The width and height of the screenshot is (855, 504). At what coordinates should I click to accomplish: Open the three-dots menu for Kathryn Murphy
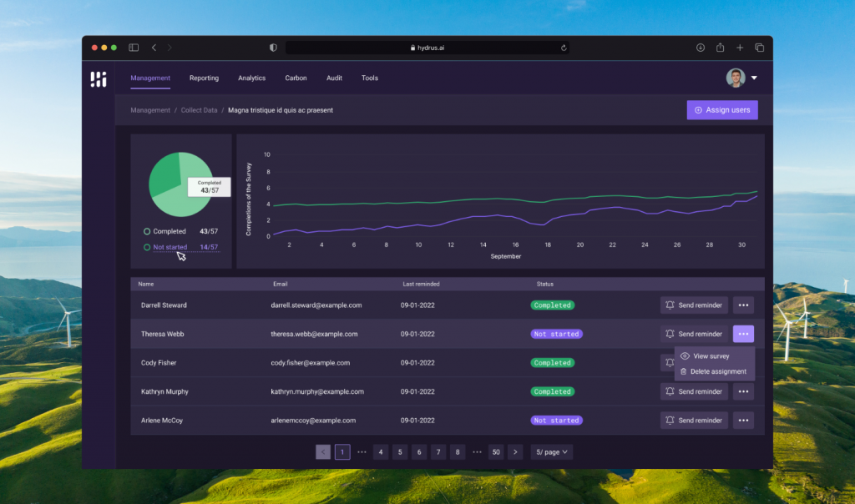[743, 391]
